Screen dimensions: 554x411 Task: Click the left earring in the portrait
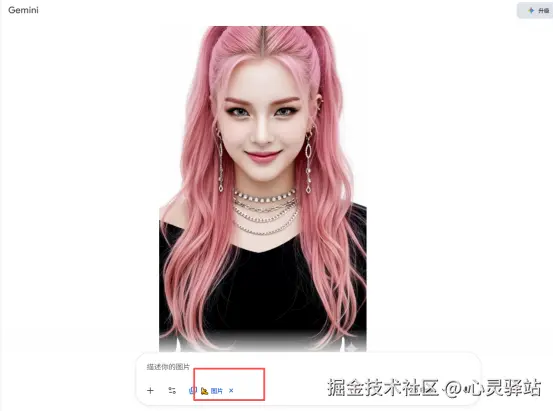tap(220, 160)
